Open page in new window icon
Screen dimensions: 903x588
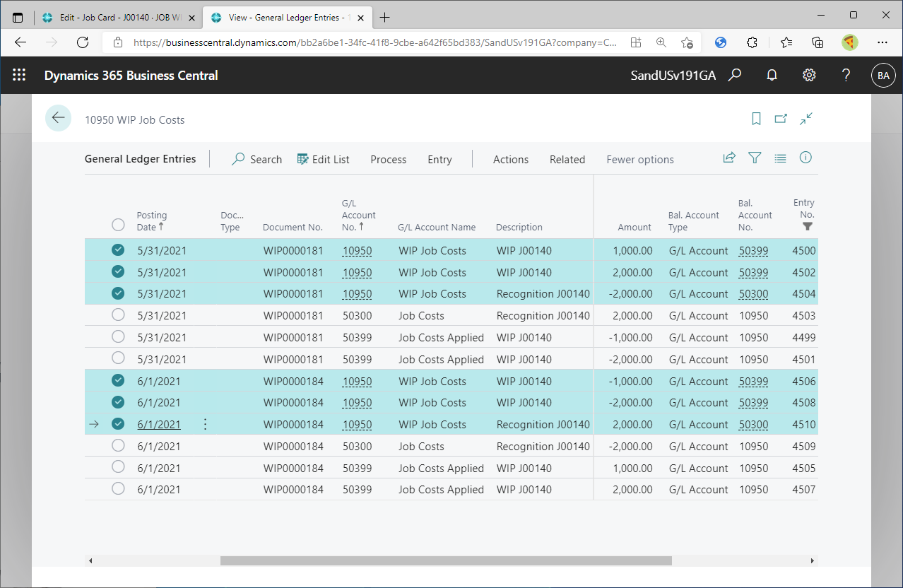[x=781, y=119]
